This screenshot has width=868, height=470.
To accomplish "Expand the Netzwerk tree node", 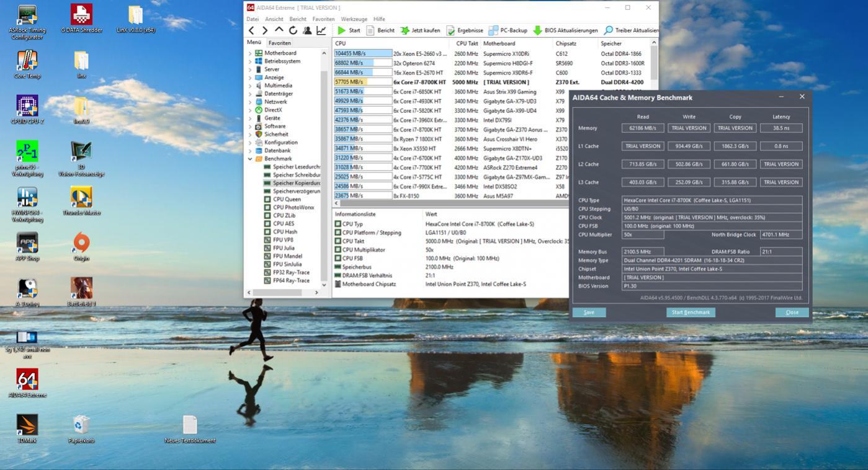I will [x=250, y=102].
